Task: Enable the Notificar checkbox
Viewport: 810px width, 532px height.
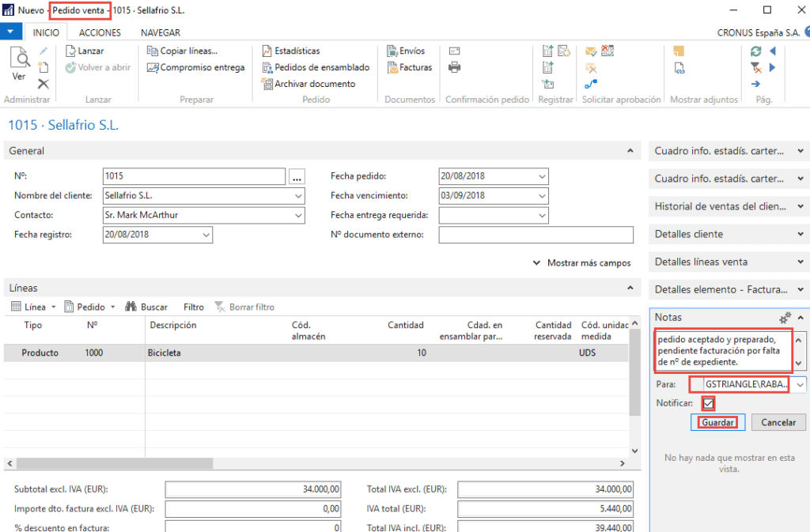Action: click(x=708, y=403)
